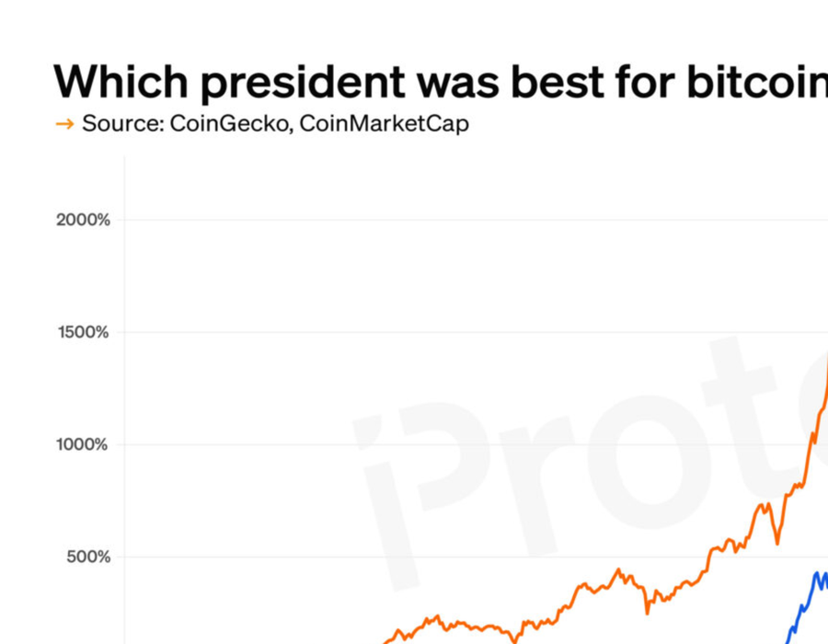
Task: Click the CoinMarketCap source name
Action: coord(385,124)
